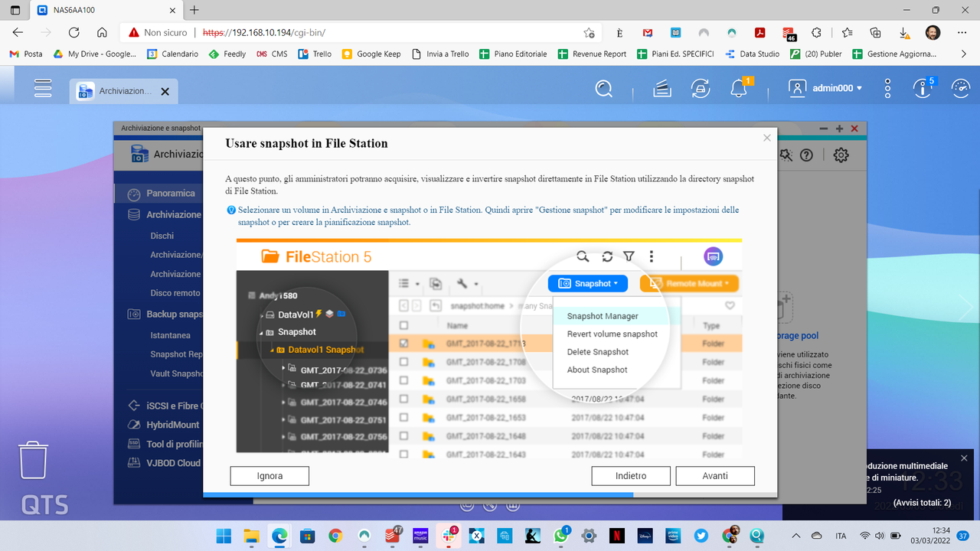Open the QTS main hamburger menu
Image resolution: width=980 pixels, height=551 pixels.
click(43, 89)
